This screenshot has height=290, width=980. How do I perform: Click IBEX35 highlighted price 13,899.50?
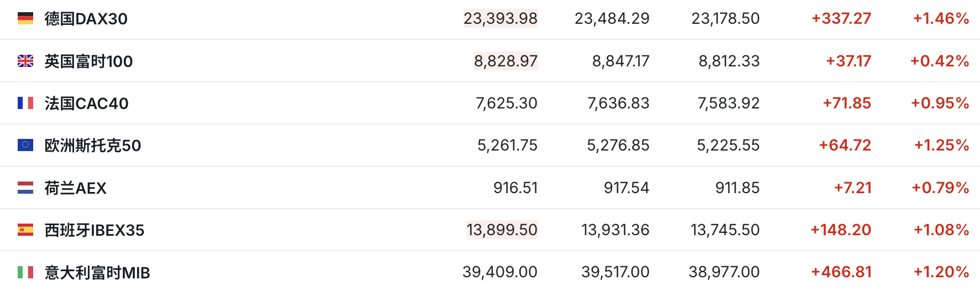[502, 230]
